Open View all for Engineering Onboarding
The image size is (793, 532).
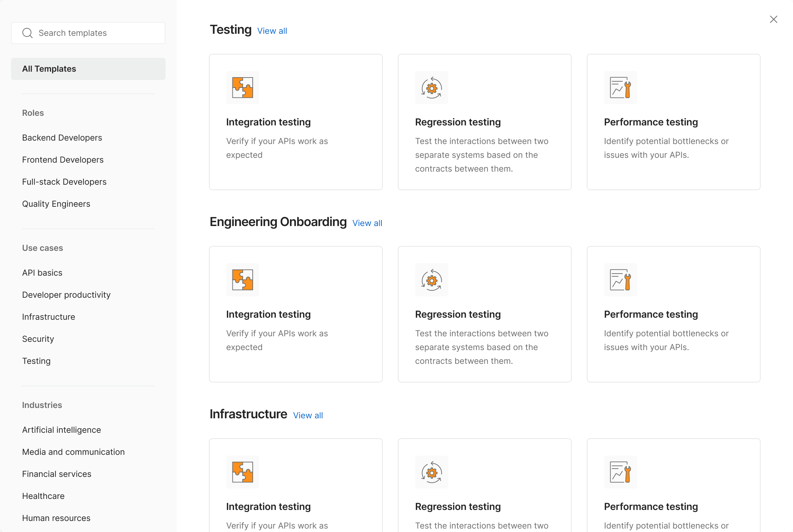pos(367,223)
